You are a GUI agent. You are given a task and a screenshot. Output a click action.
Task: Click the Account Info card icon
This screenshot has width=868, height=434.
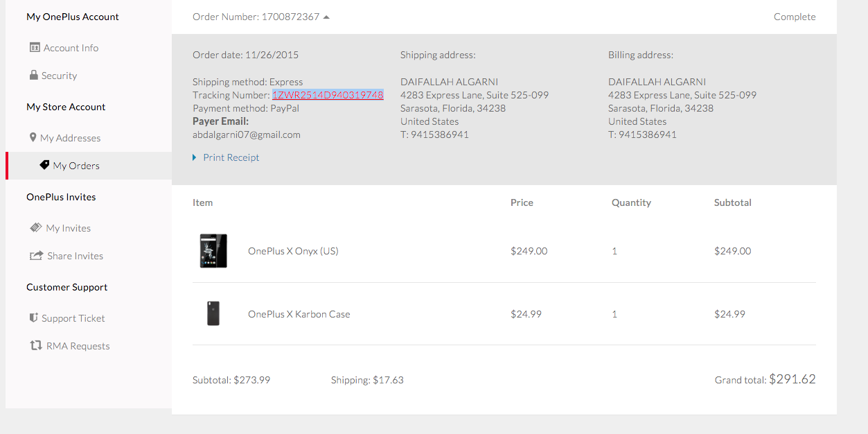35,48
